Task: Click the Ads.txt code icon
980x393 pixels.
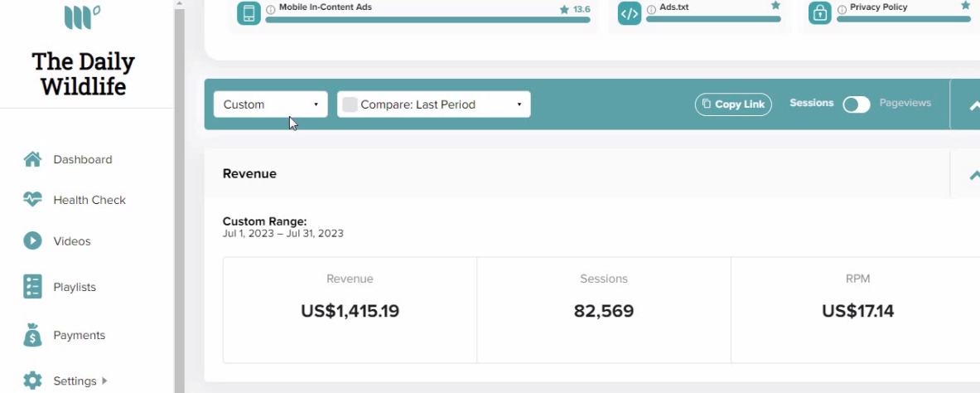Action: coord(630,13)
